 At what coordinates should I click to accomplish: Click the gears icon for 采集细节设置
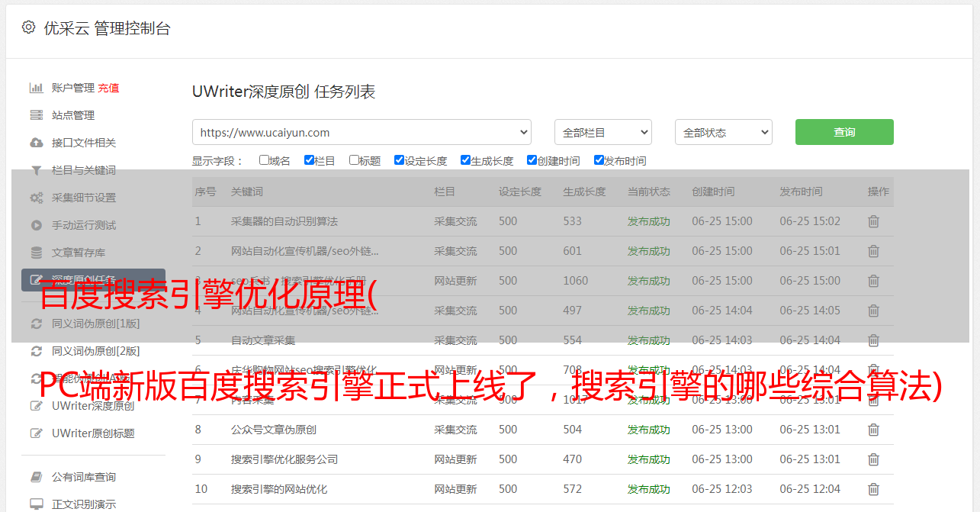click(x=36, y=198)
